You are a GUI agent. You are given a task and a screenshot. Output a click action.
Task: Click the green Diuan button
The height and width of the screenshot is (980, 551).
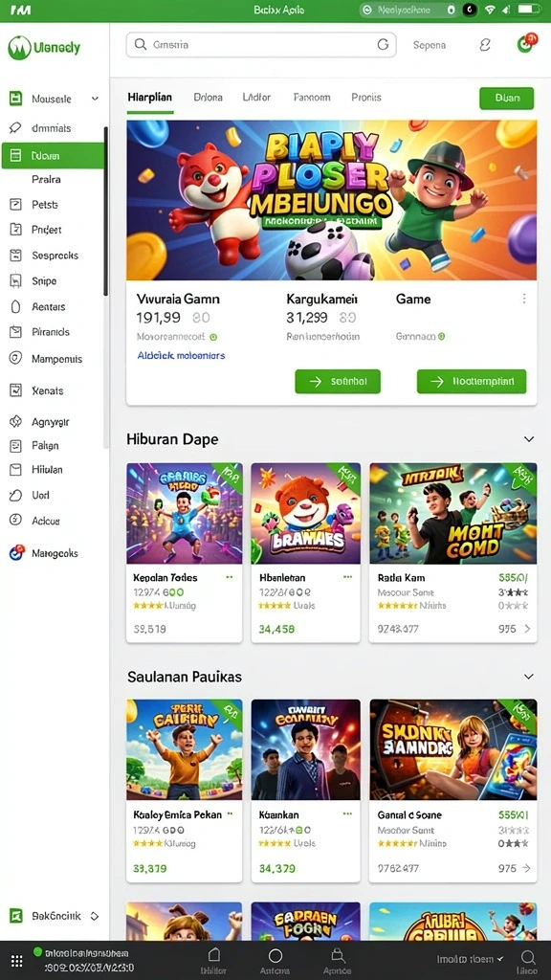click(507, 99)
